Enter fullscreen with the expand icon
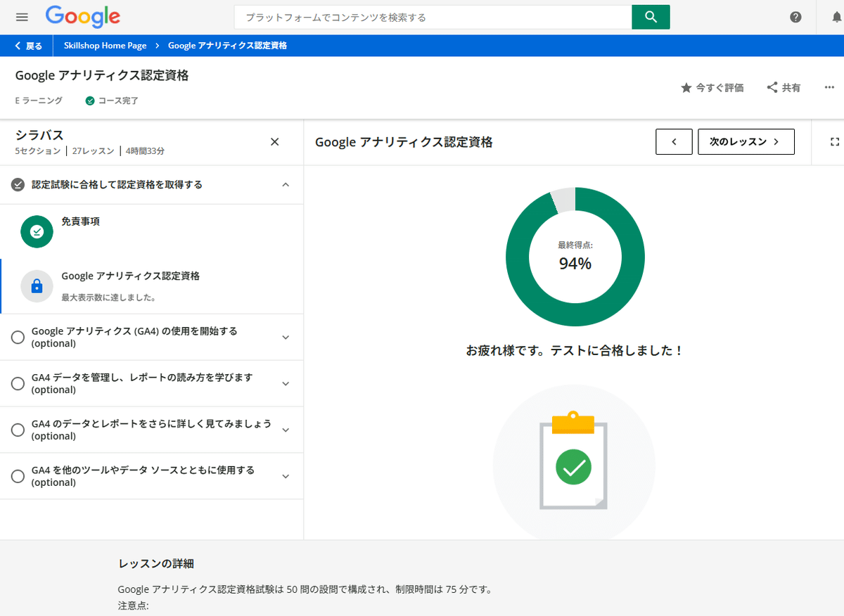 click(x=835, y=141)
